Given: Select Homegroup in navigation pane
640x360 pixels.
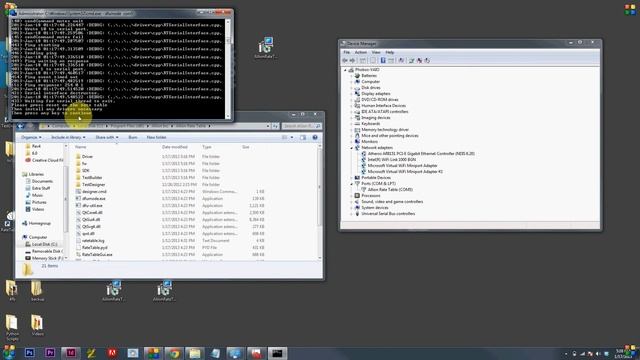Looking at the screenshot, I should pyautogui.click(x=40, y=223).
